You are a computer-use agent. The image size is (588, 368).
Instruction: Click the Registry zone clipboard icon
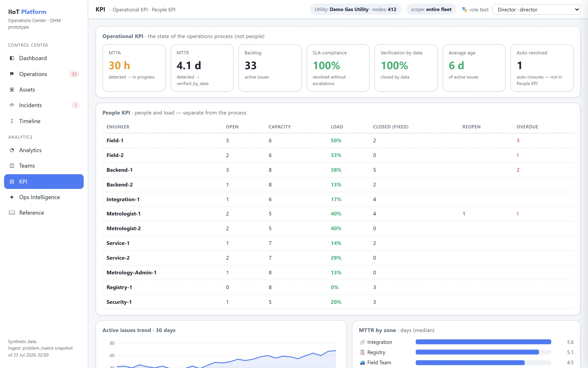(362, 352)
